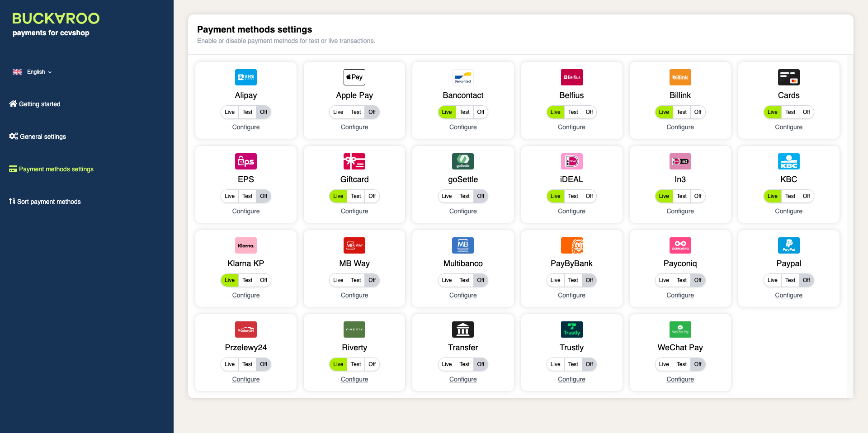
Task: Click the Trustly logo icon
Action: tap(571, 329)
